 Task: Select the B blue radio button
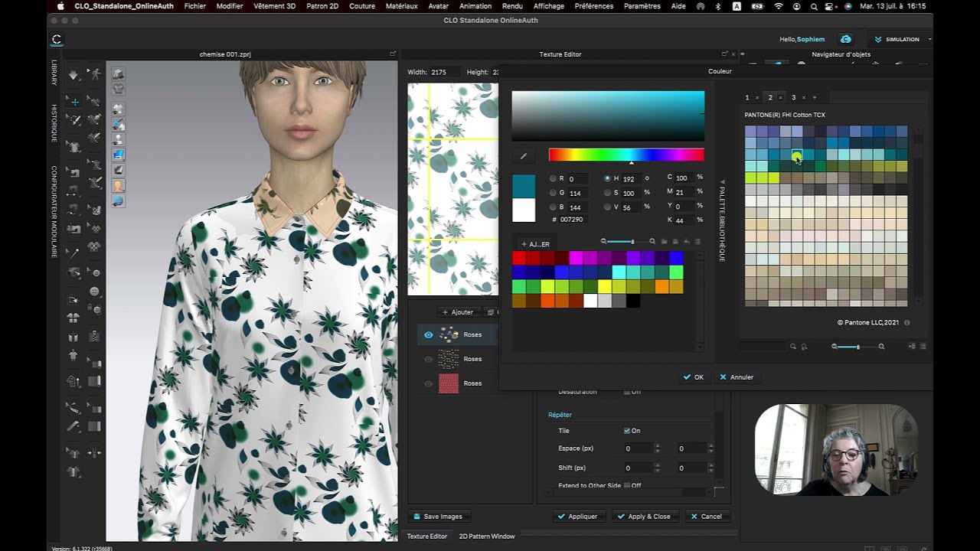click(553, 207)
